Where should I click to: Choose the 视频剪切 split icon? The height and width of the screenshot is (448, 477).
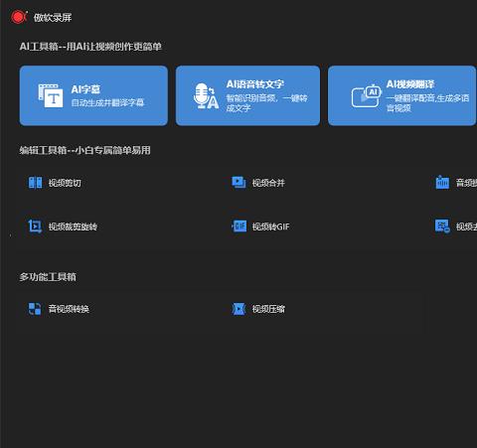click(x=35, y=183)
